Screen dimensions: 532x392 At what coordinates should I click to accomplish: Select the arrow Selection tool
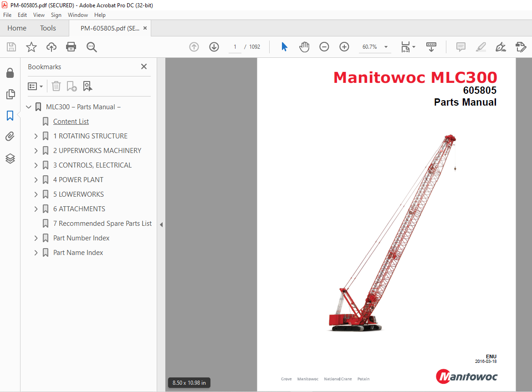tap(284, 47)
